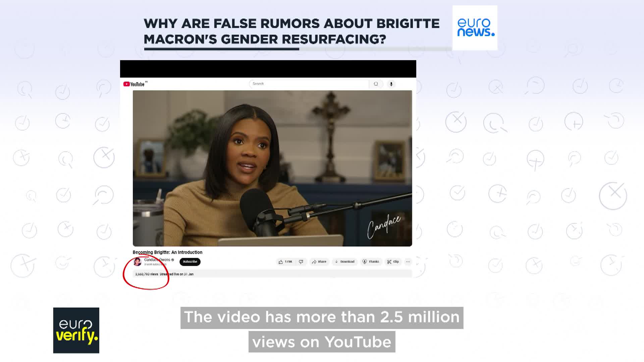Activate voice search microphone icon
This screenshot has height=362, width=644.
[x=391, y=84]
